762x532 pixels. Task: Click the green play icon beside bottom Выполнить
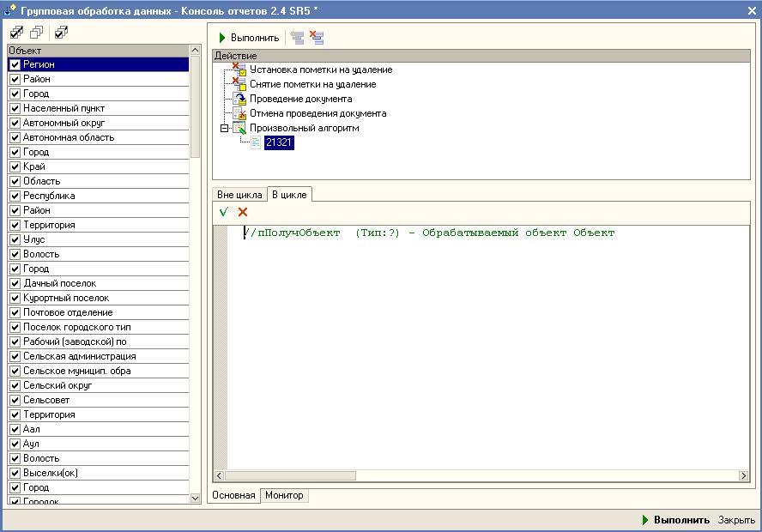[x=645, y=520]
